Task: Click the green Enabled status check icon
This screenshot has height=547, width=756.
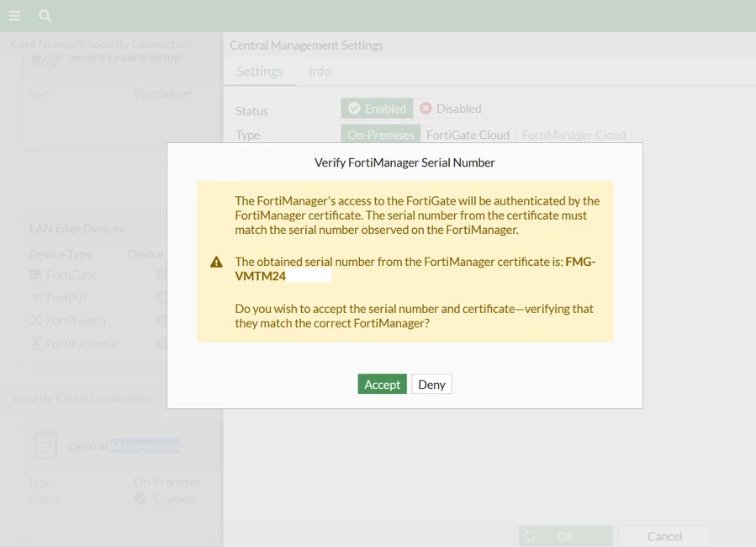Action: (140, 498)
